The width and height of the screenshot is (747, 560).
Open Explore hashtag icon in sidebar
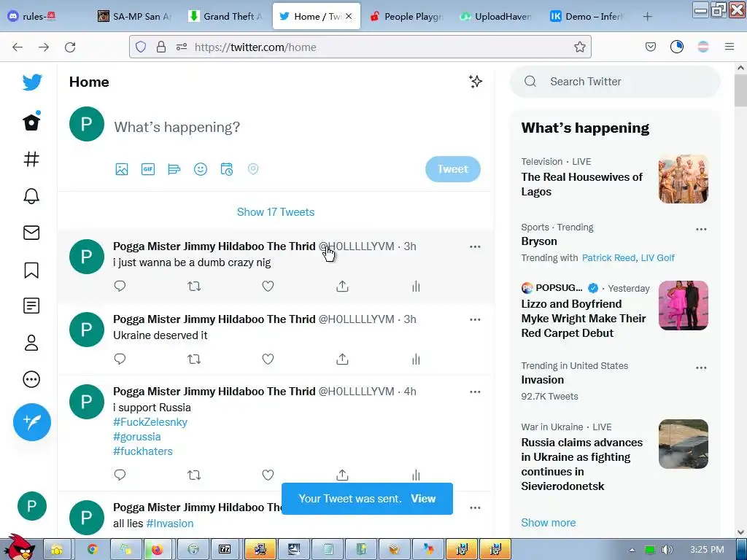[31, 159]
